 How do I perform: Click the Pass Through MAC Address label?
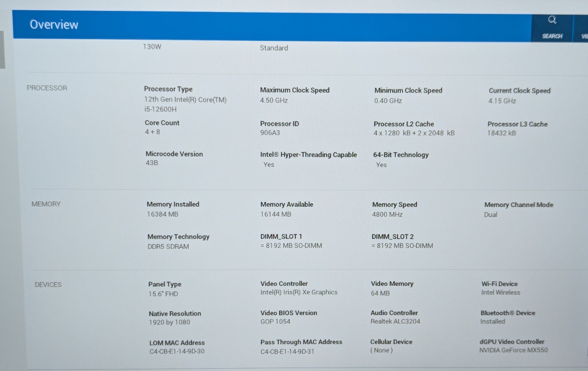pyautogui.click(x=301, y=342)
